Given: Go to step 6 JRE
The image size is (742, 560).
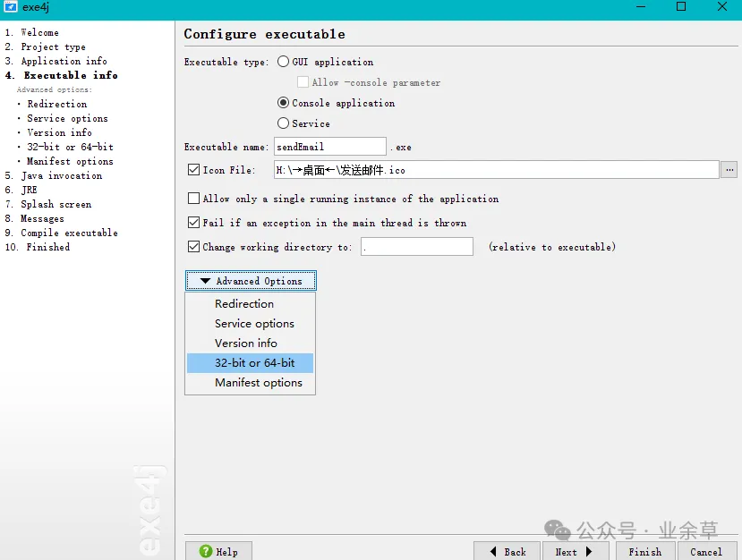Looking at the screenshot, I should (x=21, y=190).
